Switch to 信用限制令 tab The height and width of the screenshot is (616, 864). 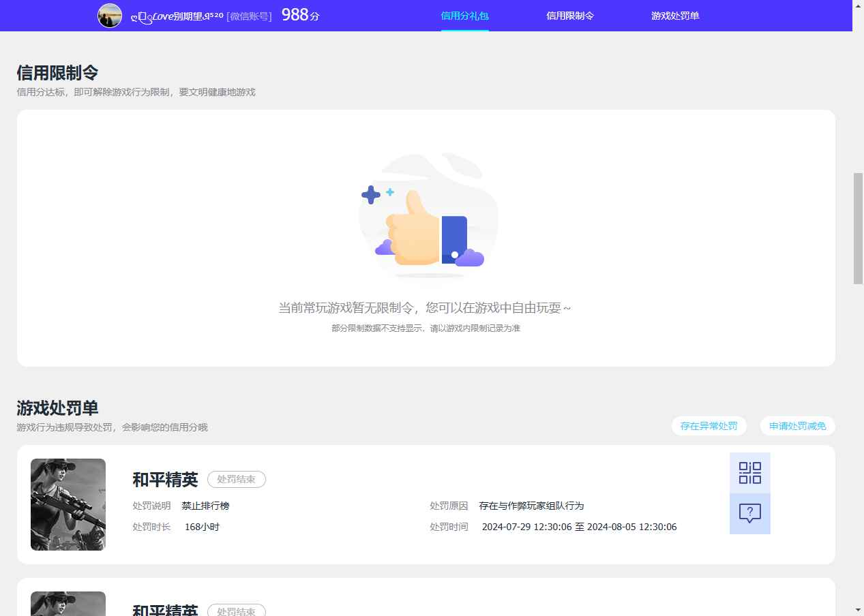pyautogui.click(x=570, y=16)
